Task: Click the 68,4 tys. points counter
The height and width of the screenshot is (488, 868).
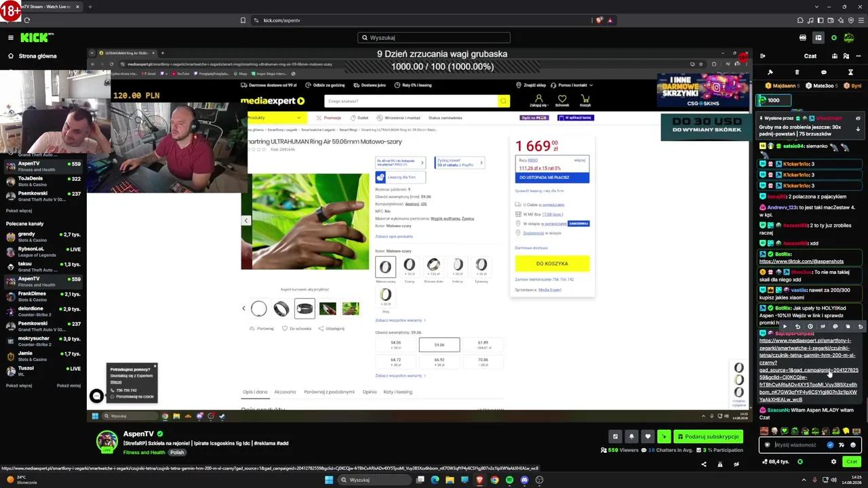Action: 774,462
